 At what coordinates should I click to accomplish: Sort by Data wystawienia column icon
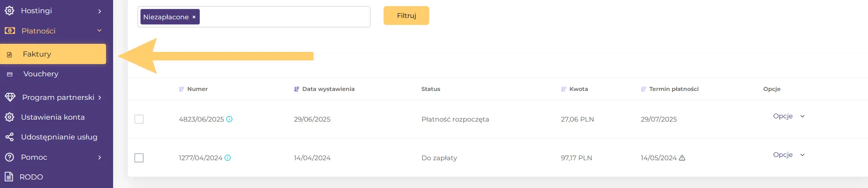296,89
